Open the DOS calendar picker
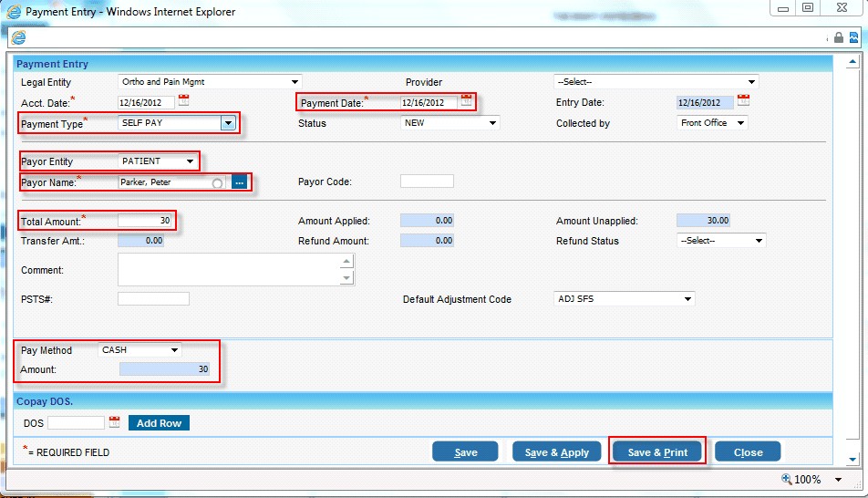Screen dimensions: 868x498 (x=114, y=422)
